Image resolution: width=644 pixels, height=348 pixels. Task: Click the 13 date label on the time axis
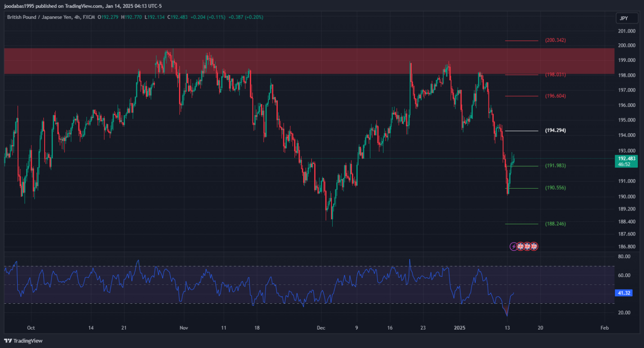coord(507,327)
